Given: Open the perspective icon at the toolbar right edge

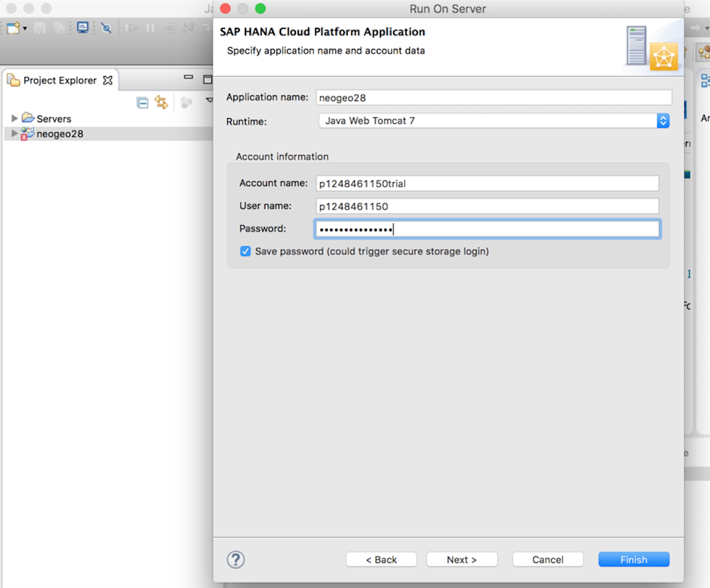Looking at the screenshot, I should click(704, 53).
